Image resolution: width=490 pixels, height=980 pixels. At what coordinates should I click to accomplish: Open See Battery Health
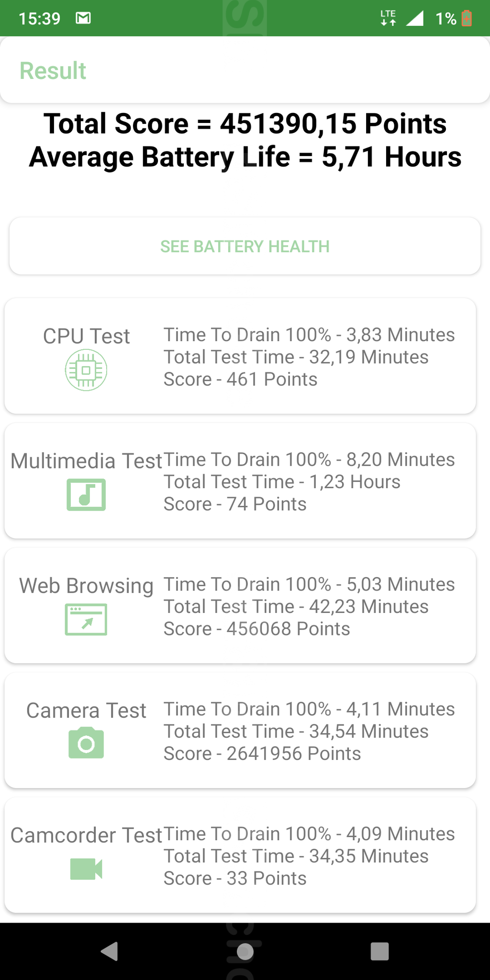tap(245, 246)
